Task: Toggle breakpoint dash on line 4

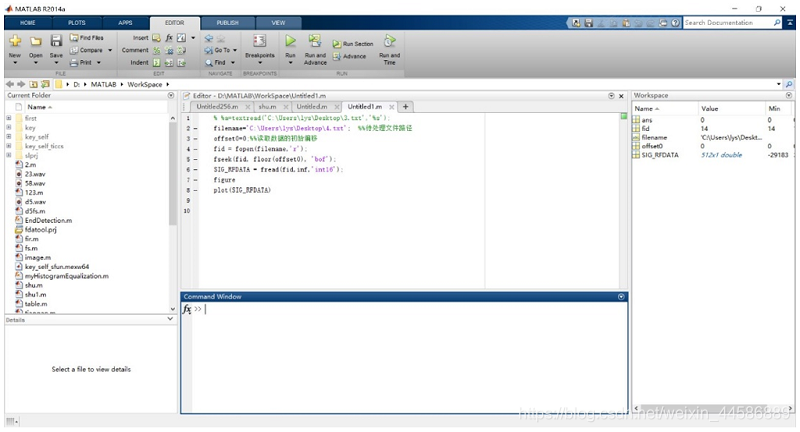Action: tap(195, 149)
